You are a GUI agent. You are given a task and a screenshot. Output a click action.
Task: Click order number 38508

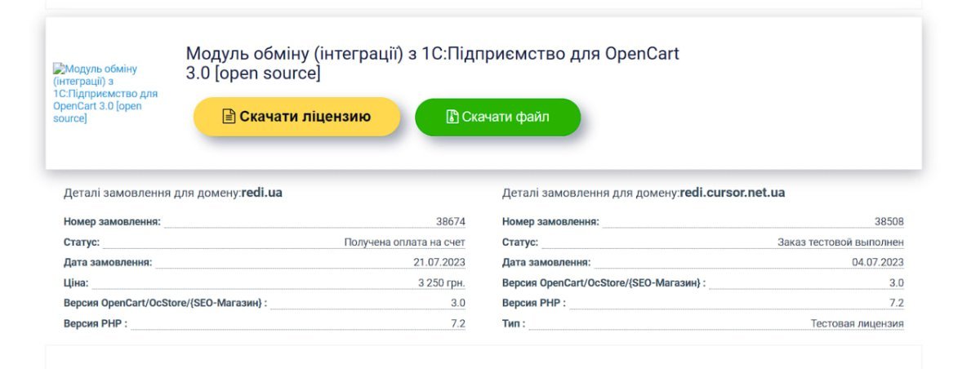point(889,221)
